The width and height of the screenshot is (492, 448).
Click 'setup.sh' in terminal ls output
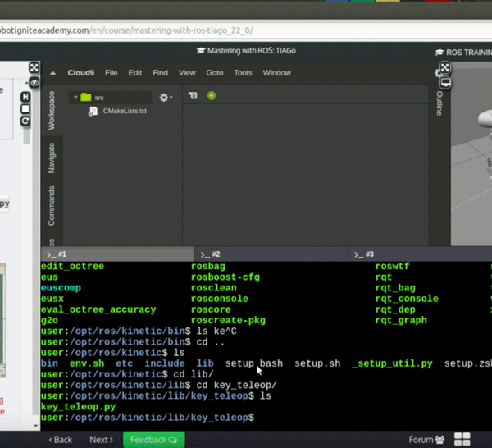click(317, 363)
